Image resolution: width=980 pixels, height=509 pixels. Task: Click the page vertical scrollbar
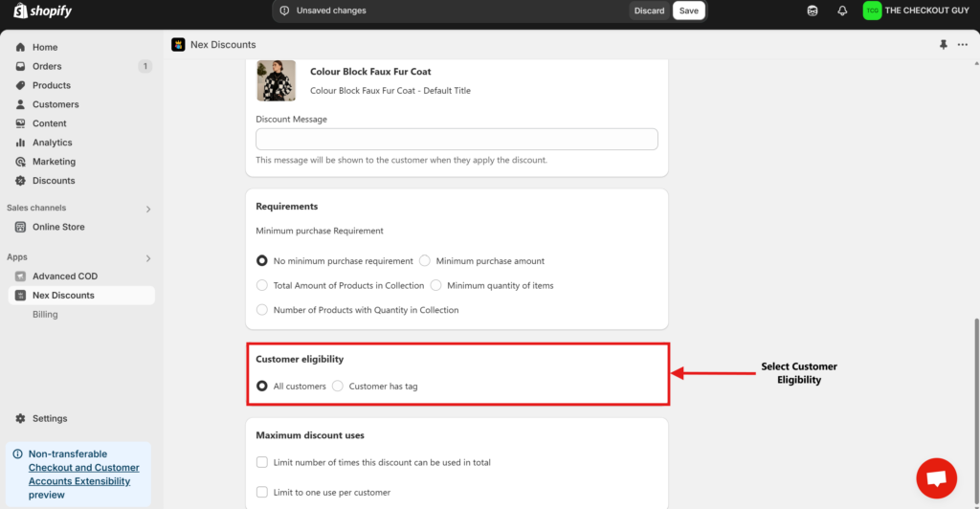click(x=976, y=412)
